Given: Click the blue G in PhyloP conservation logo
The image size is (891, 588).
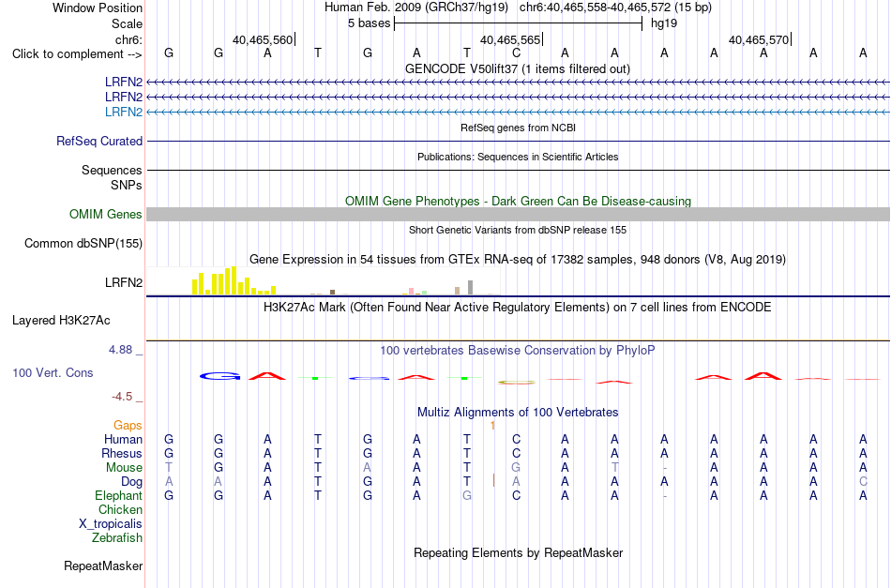Looking at the screenshot, I should click(x=219, y=376).
